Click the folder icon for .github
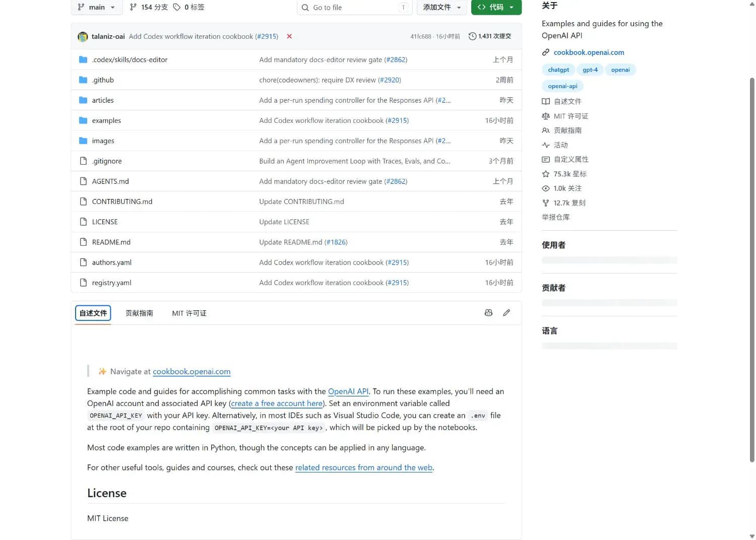This screenshot has width=756, height=540. [x=83, y=80]
